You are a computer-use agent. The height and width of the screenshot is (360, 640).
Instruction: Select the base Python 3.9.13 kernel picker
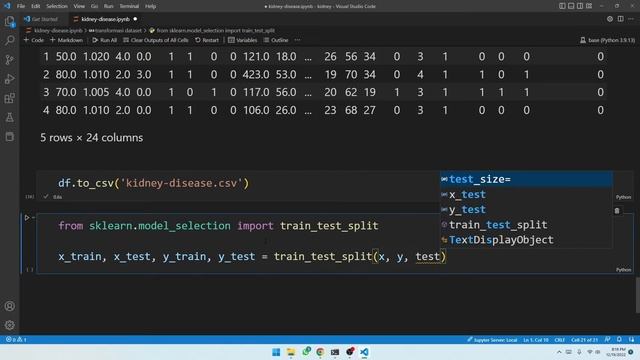[607, 40]
